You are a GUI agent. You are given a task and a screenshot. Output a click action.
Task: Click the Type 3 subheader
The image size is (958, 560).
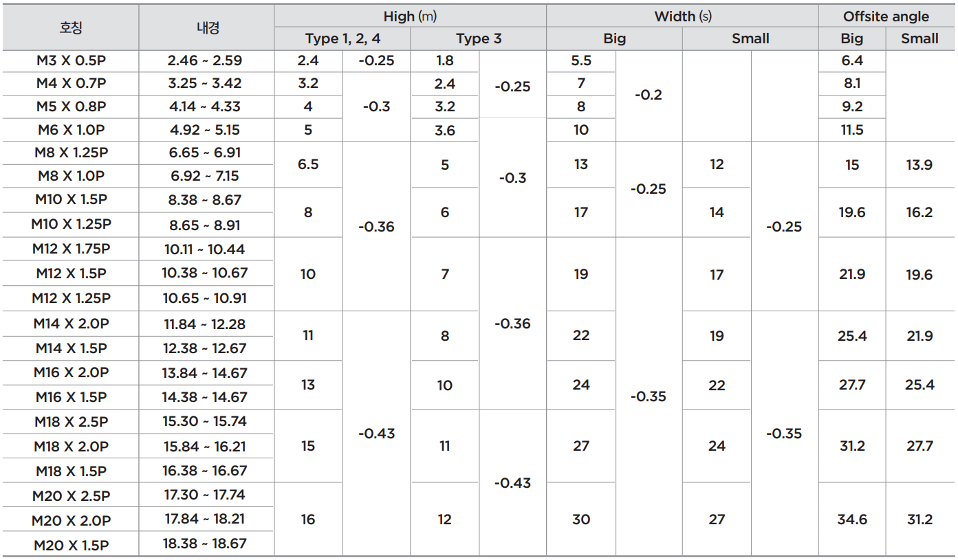pos(479,38)
